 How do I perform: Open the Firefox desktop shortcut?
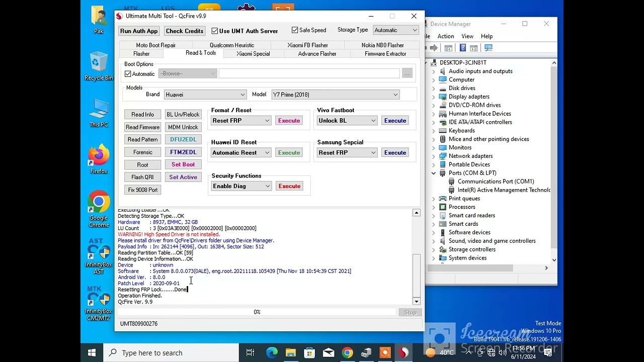99,156
